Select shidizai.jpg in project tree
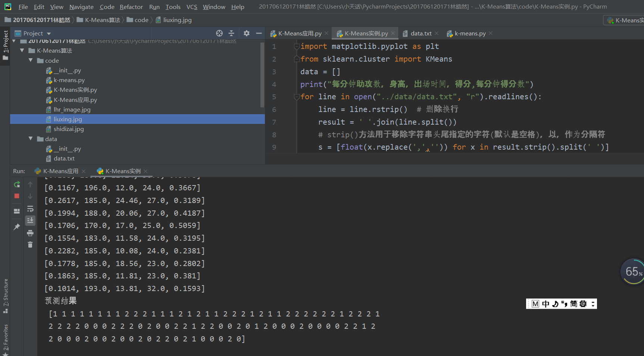 69,129
